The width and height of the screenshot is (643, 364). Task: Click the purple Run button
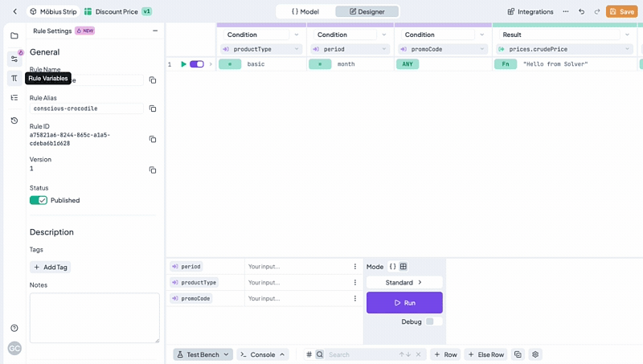[x=404, y=303]
